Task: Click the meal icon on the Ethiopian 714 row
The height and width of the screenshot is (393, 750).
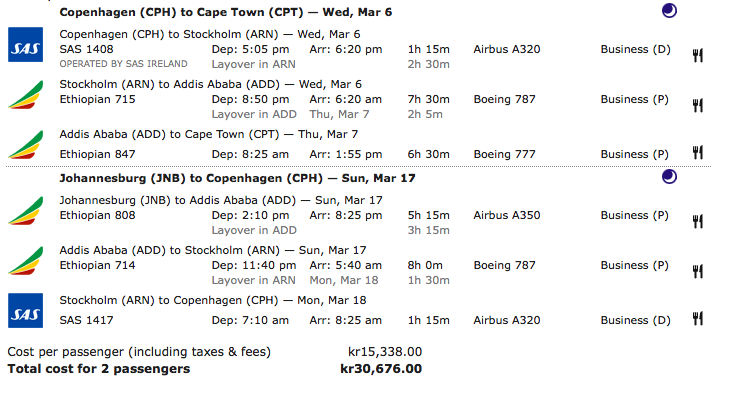Action: (698, 272)
